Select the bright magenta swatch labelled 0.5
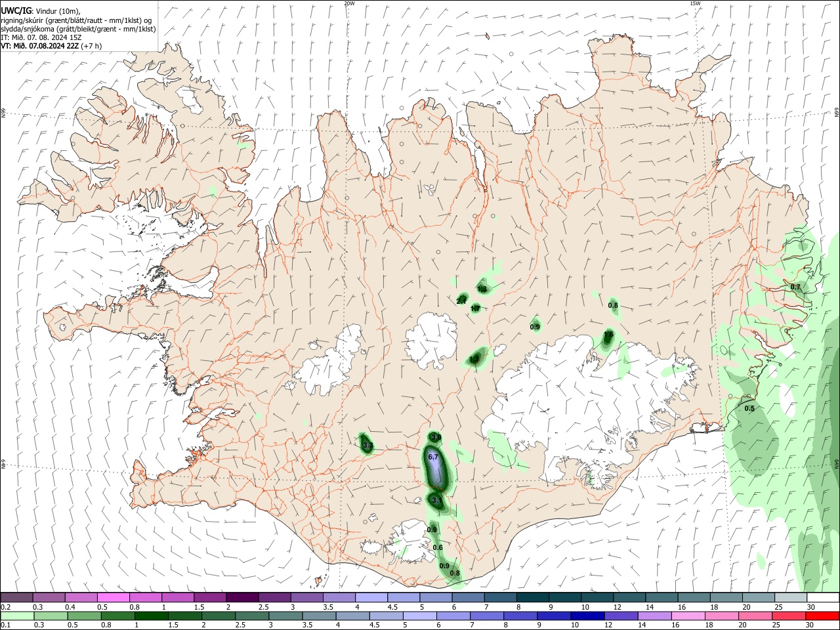840x630 pixels. point(113,597)
